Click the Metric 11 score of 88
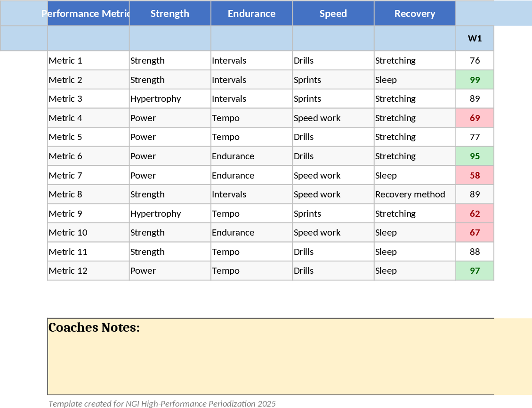 click(x=475, y=252)
